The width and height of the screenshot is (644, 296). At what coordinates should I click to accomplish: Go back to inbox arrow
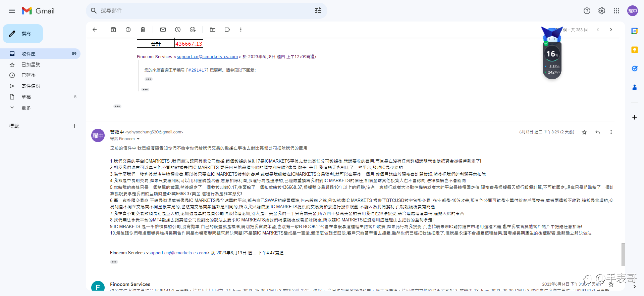[x=95, y=30]
